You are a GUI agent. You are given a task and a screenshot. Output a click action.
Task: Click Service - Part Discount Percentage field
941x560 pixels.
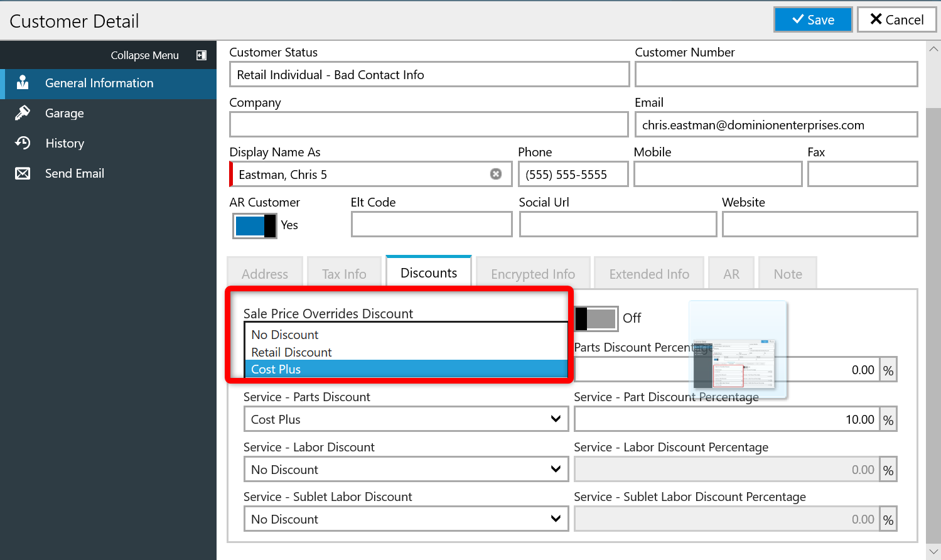727,419
